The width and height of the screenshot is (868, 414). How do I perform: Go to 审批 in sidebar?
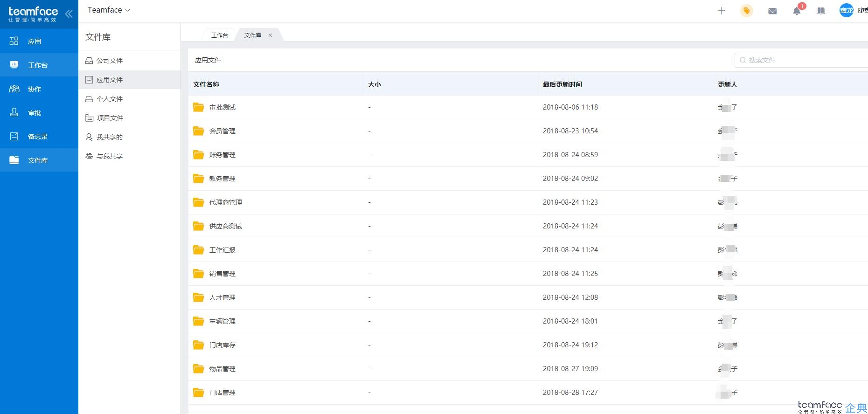tap(39, 112)
